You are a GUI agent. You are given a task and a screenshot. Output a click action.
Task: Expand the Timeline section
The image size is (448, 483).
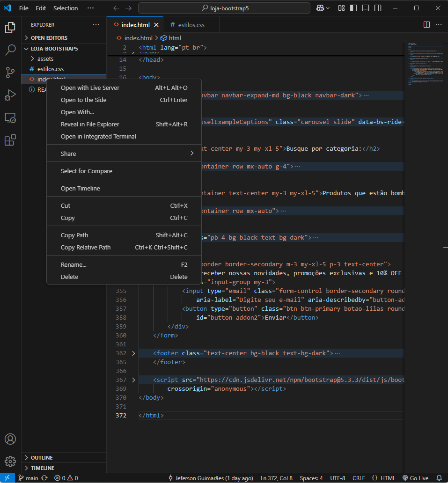coord(64,468)
